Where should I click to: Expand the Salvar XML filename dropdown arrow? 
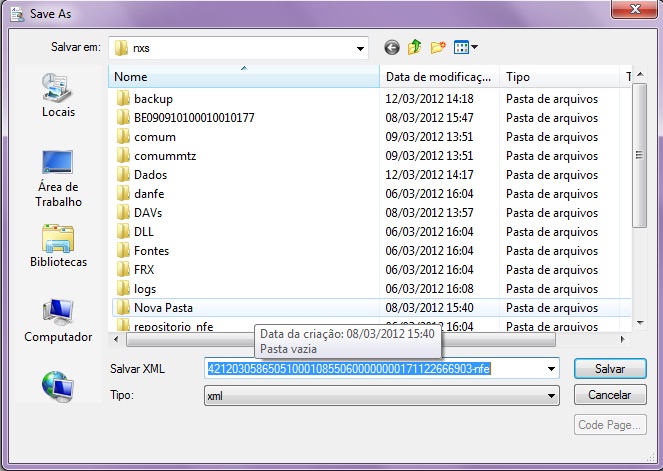pyautogui.click(x=551, y=369)
